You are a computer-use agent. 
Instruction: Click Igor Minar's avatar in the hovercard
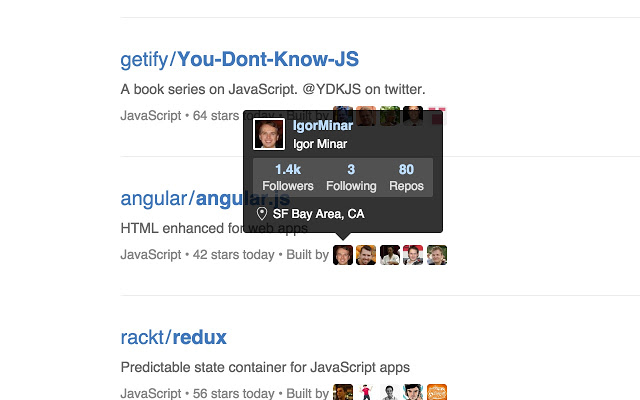click(269, 134)
